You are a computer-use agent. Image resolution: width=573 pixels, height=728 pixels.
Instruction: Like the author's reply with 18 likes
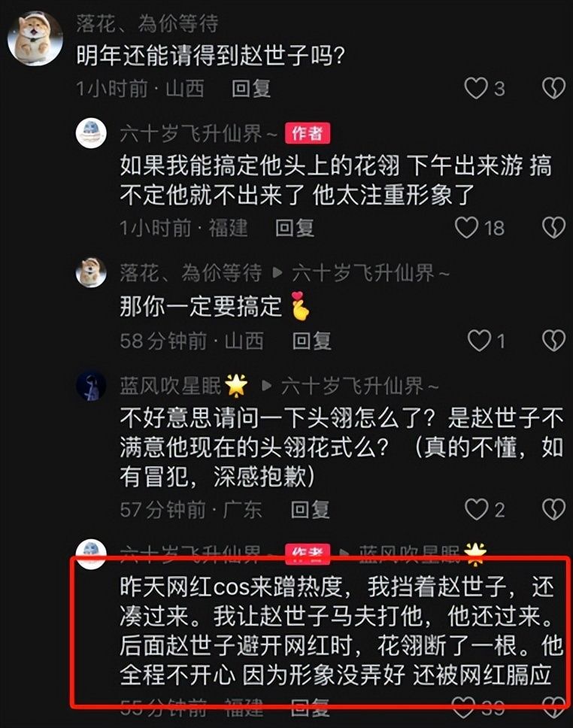tap(466, 227)
